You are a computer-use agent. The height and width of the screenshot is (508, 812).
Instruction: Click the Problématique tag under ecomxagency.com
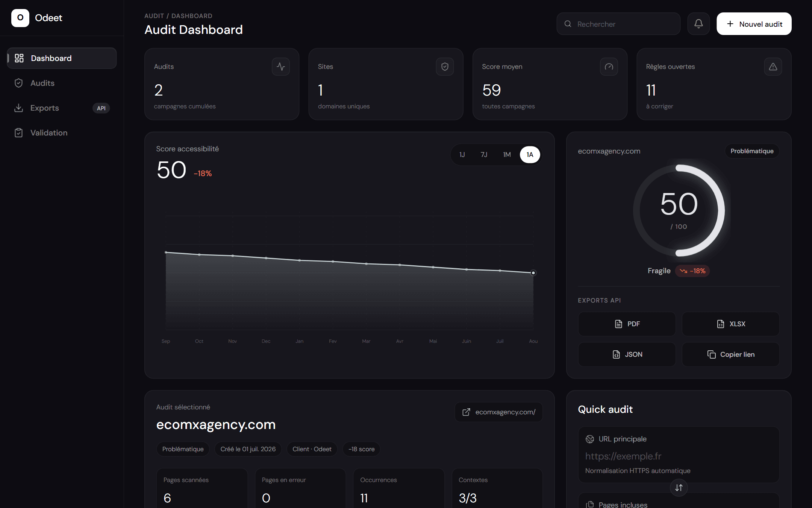pos(183,449)
